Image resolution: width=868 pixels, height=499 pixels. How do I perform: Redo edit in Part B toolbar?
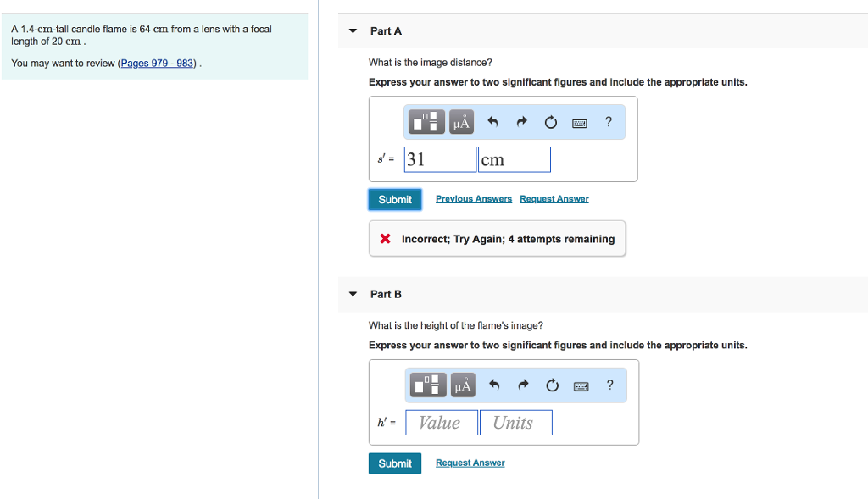pyautogui.click(x=523, y=385)
